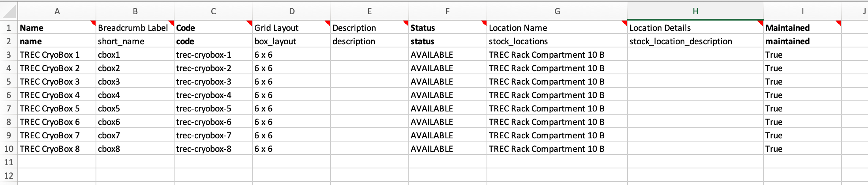Screen dimensions: 868x185
Task: Select row 2 header
Action: [9, 41]
